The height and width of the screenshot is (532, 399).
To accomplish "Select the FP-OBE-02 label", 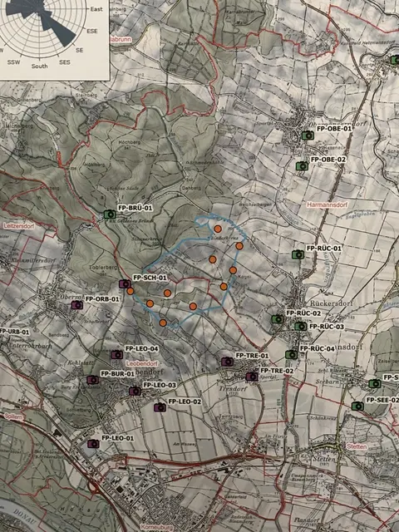I will click(328, 159).
